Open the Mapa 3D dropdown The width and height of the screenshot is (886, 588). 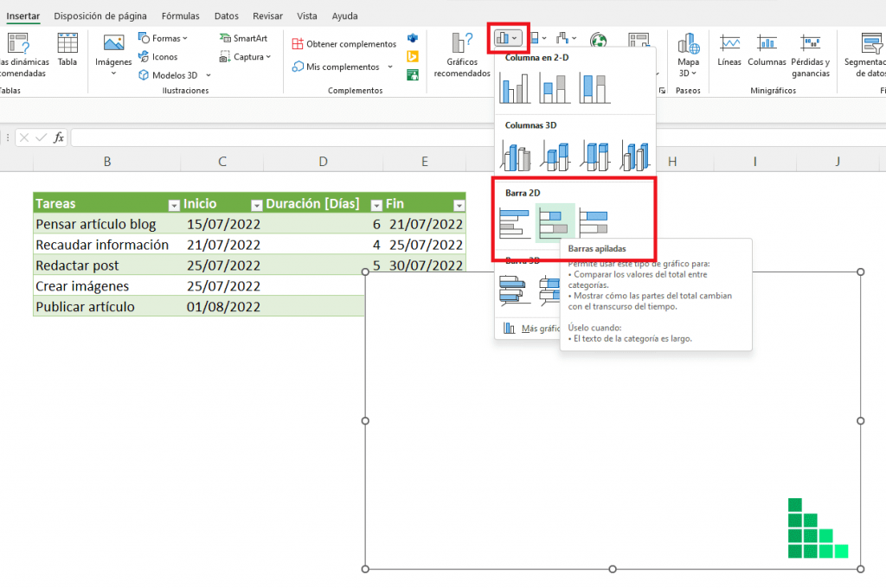point(688,55)
